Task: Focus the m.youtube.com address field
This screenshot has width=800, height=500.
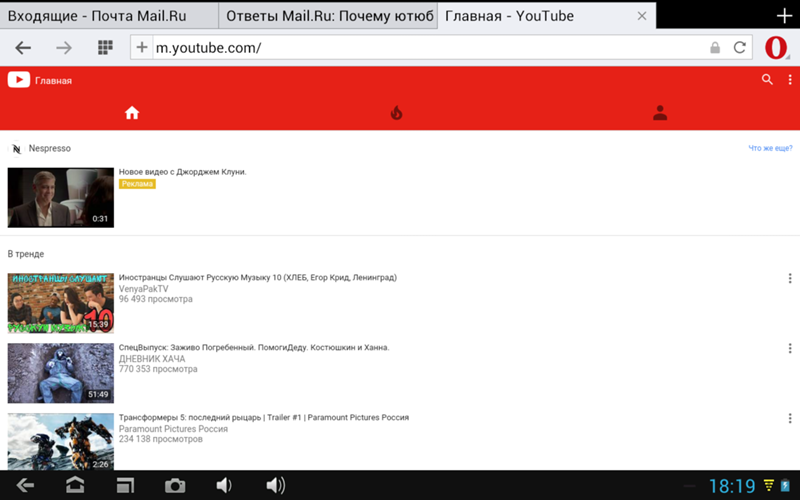Action: (429, 47)
